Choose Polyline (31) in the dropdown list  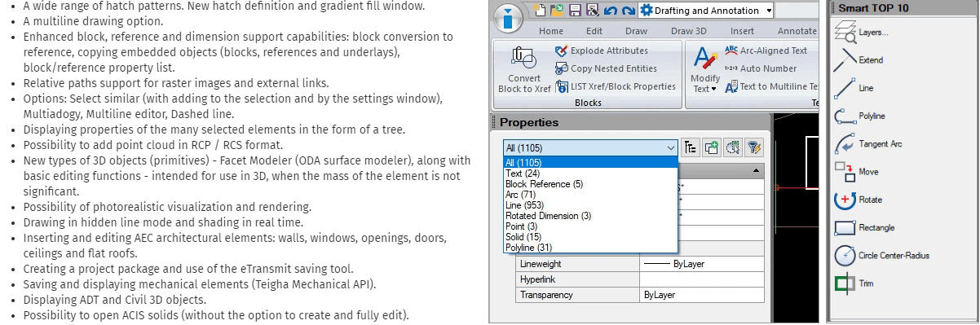(x=590, y=248)
